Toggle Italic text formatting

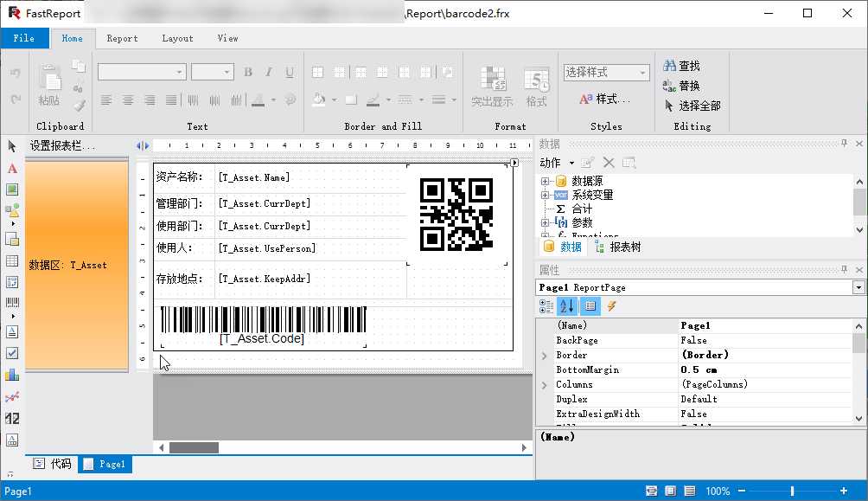[x=269, y=72]
